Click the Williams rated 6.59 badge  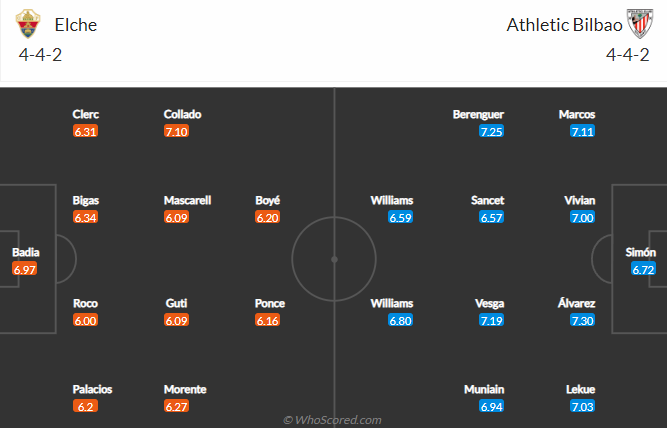click(400, 217)
